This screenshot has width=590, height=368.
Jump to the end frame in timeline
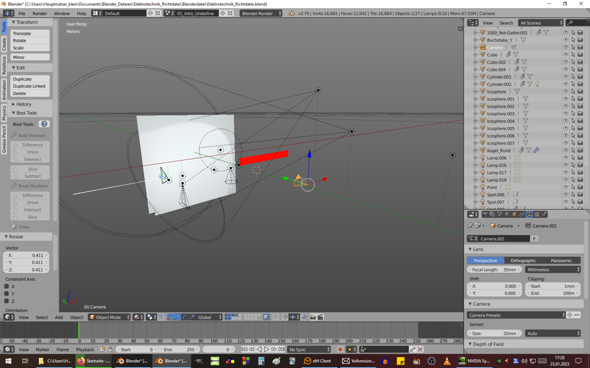281,349
